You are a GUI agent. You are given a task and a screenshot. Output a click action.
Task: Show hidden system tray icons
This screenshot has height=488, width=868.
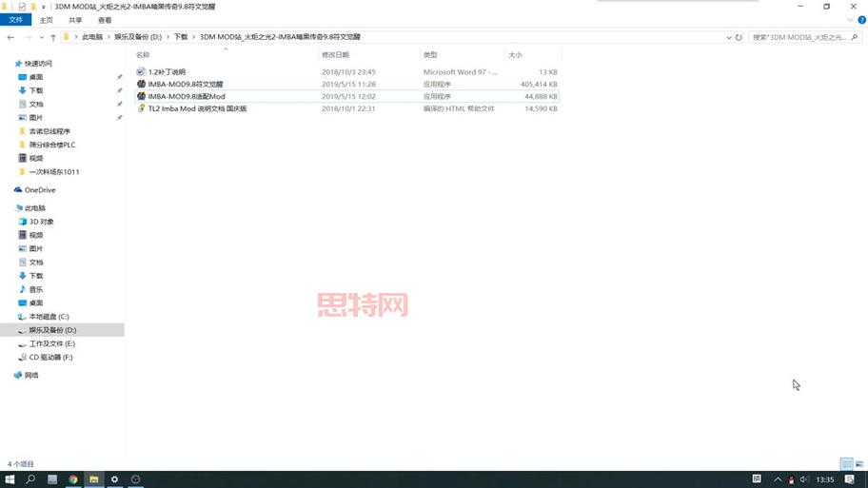coord(778,479)
